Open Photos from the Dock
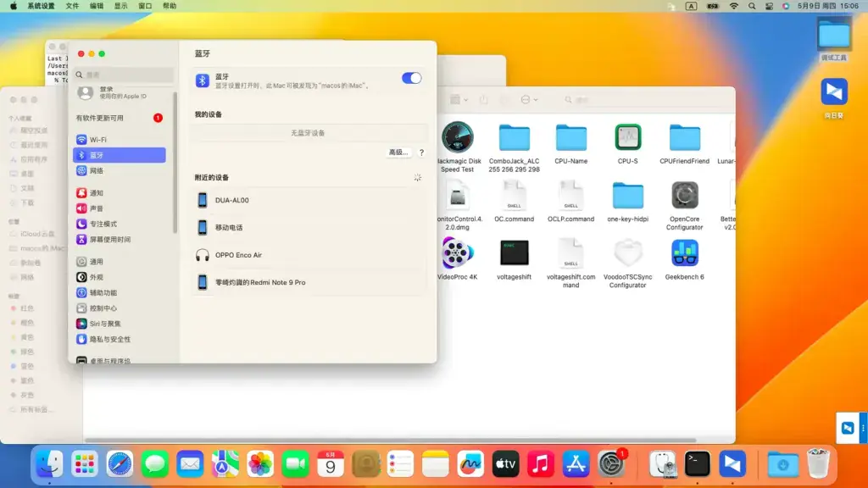868x488 pixels. click(x=260, y=463)
